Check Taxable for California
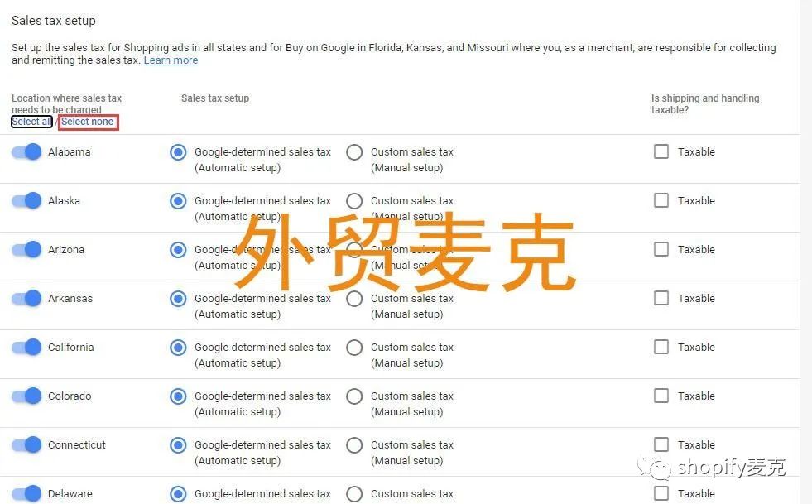 (x=661, y=347)
